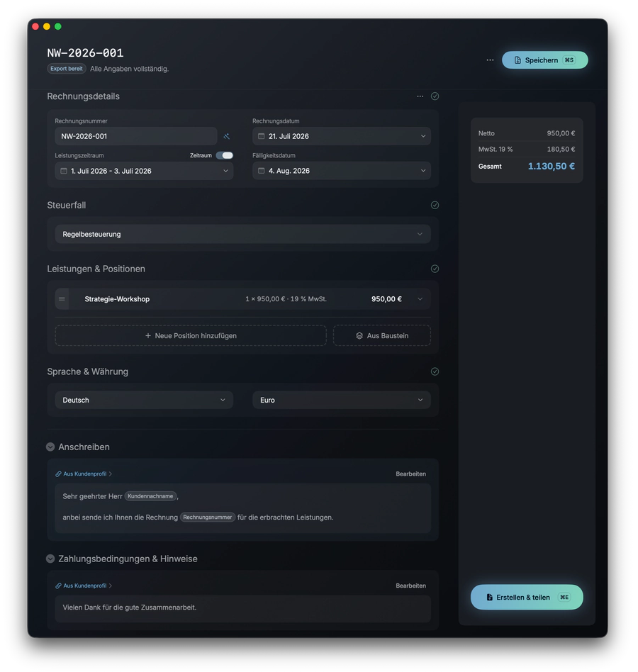Click the yellow minimize window button

47,26
